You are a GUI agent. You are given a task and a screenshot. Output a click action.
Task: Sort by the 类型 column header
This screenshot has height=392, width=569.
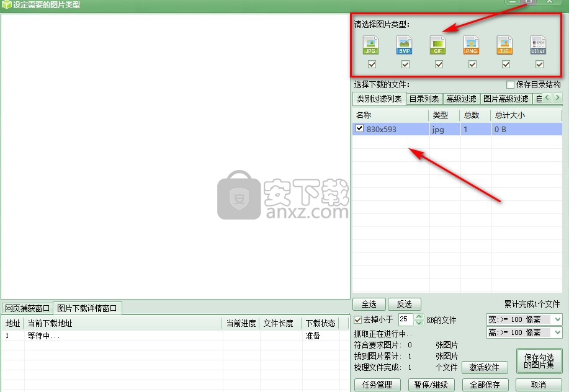pyautogui.click(x=444, y=115)
